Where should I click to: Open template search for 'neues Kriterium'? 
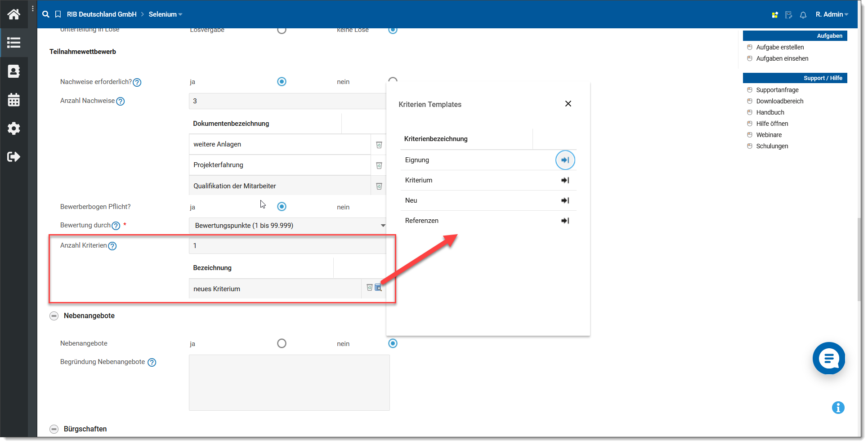pyautogui.click(x=378, y=288)
